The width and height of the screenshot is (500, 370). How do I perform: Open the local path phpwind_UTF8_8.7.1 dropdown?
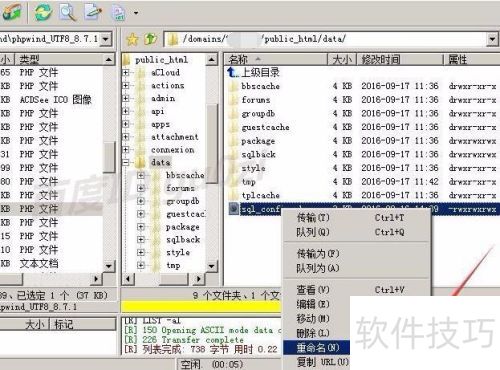106,39
